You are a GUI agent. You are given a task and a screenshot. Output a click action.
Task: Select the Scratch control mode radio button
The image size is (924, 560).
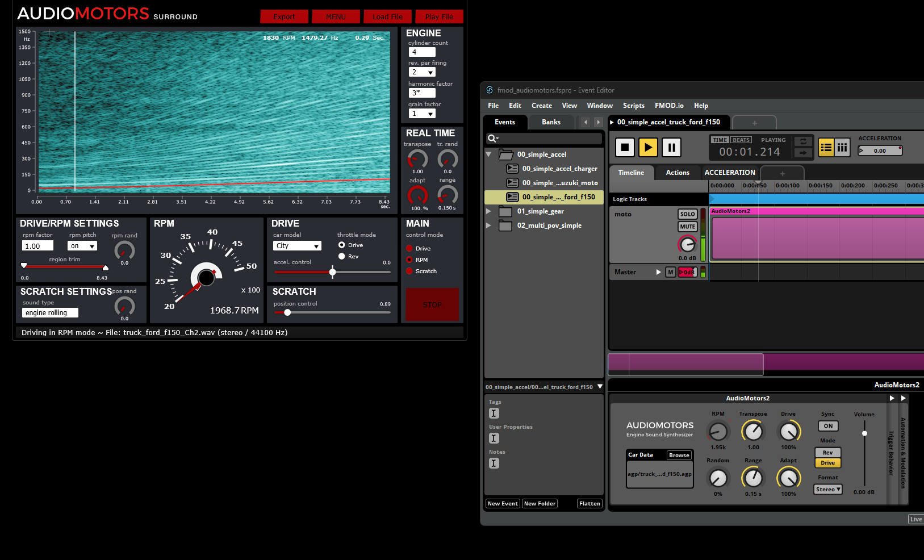pyautogui.click(x=409, y=271)
